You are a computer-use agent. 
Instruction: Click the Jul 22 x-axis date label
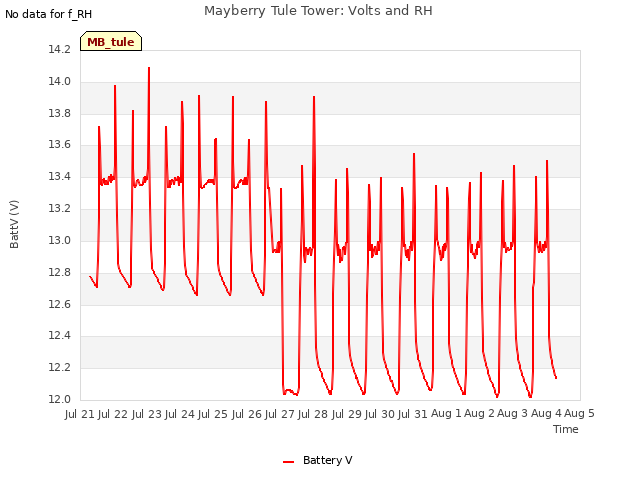coord(113,414)
